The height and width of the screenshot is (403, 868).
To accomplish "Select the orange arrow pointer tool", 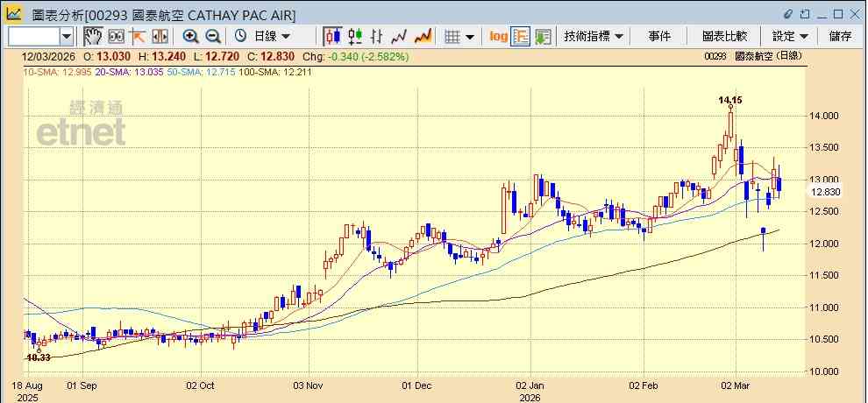I will pyautogui.click(x=138, y=37).
